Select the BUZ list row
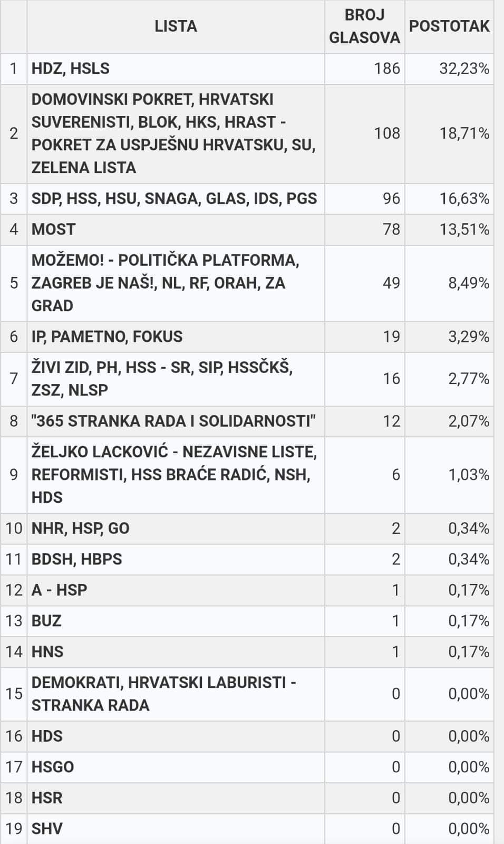Viewport: 504px width, 844px height. [x=46, y=621]
